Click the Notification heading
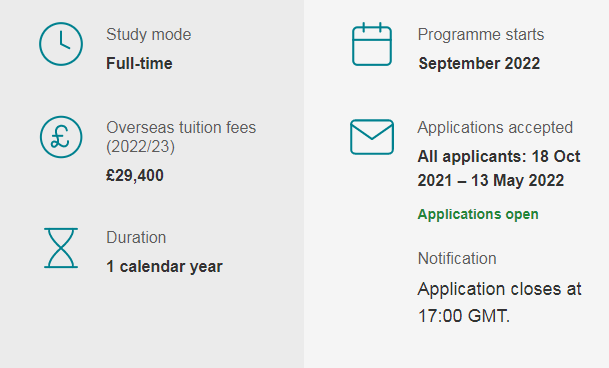The height and width of the screenshot is (368, 609). click(457, 258)
